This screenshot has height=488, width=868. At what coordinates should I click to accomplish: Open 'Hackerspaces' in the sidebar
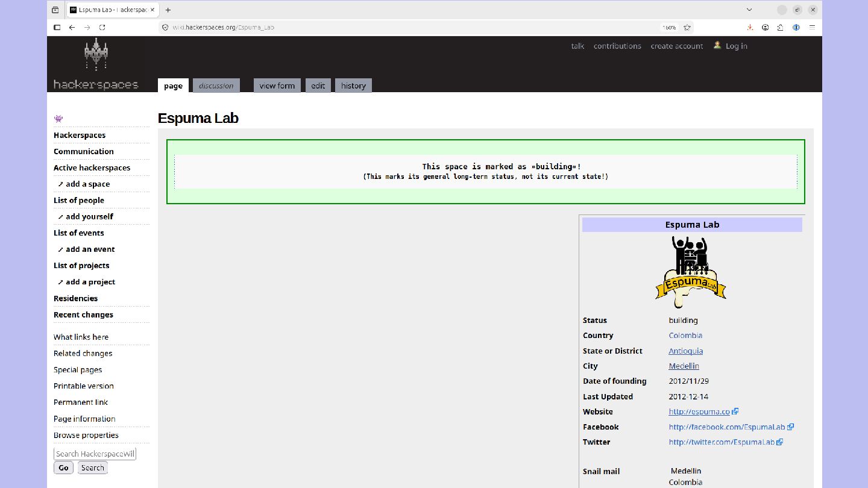pos(80,135)
